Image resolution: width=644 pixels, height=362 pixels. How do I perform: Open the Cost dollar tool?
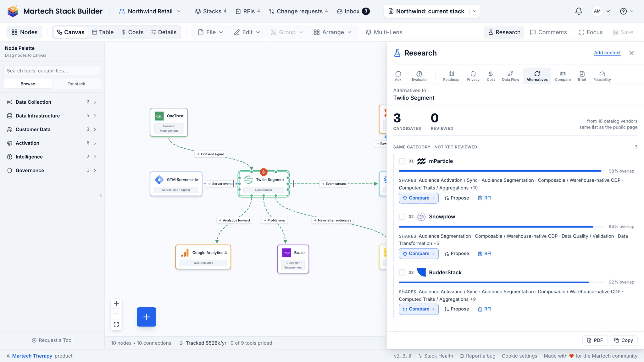pos(491,76)
